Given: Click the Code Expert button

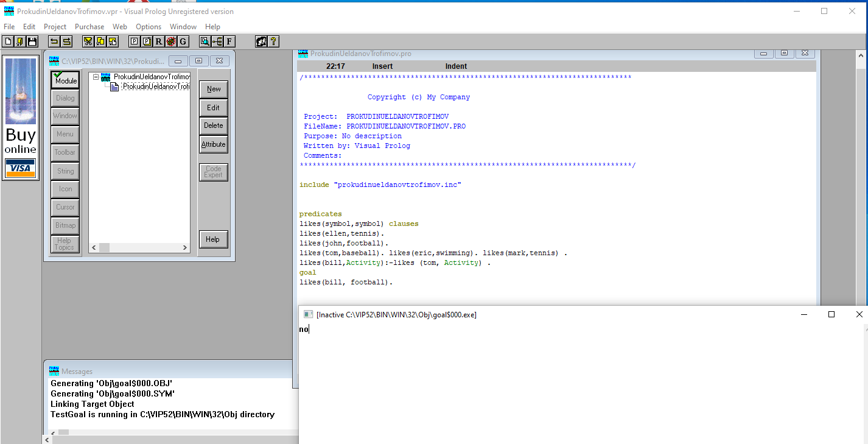Looking at the screenshot, I should [214, 172].
